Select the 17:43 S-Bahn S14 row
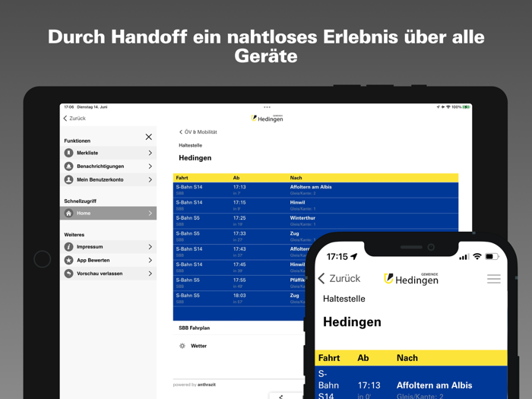Viewport: 532px width, 399px height. [x=240, y=252]
